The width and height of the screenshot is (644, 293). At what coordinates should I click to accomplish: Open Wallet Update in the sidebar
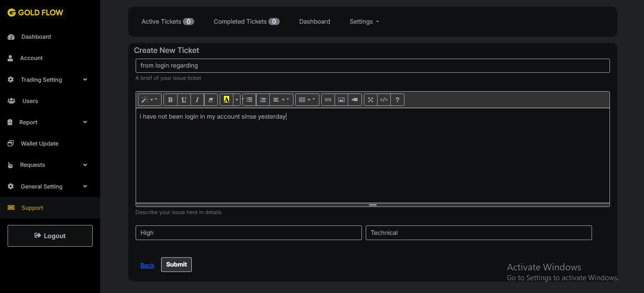tap(39, 144)
